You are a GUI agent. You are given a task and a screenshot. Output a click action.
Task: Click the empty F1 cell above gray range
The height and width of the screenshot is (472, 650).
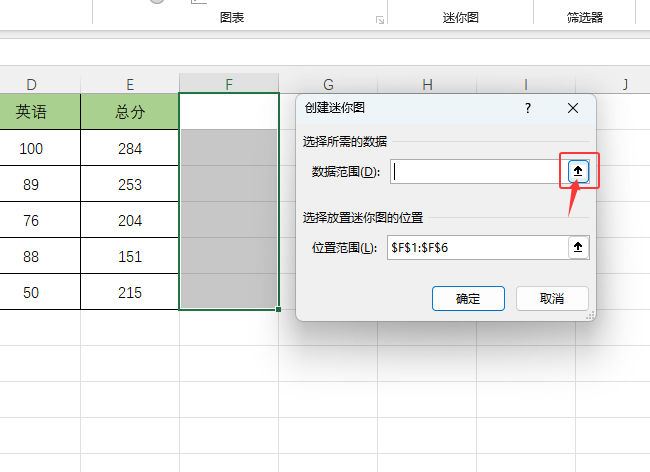(x=229, y=111)
